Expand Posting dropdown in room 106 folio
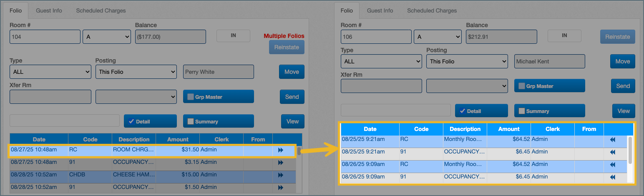Screen dimensions: 644x196 [x=467, y=61]
